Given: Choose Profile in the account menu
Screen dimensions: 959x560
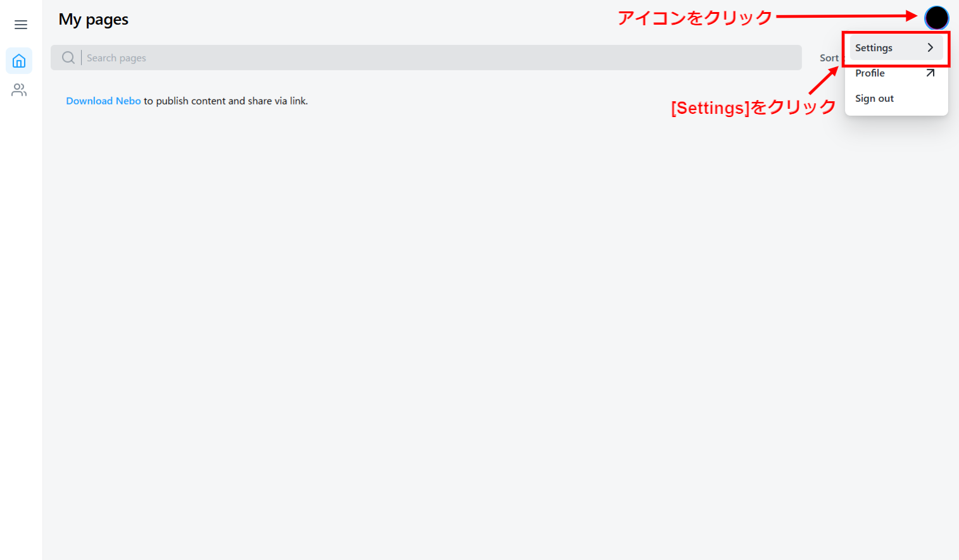Looking at the screenshot, I should 870,73.
